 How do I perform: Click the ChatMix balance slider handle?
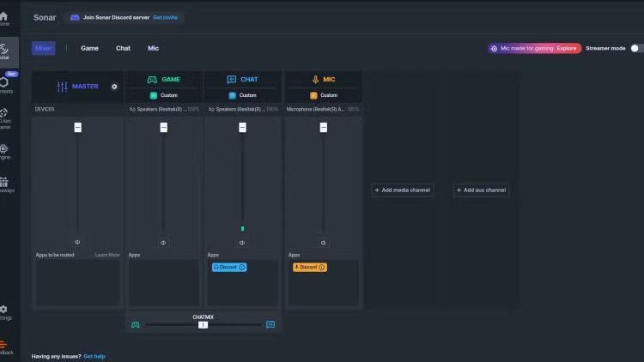click(203, 325)
